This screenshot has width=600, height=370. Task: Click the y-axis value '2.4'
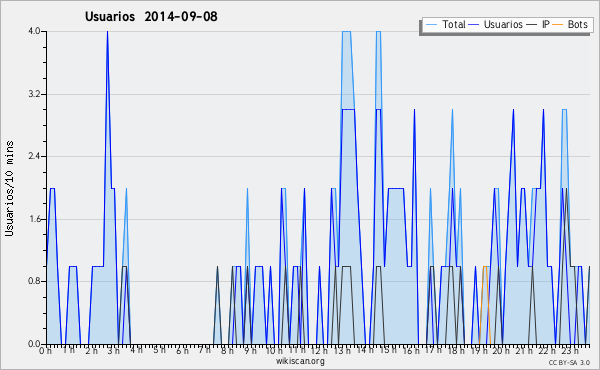tap(35, 156)
